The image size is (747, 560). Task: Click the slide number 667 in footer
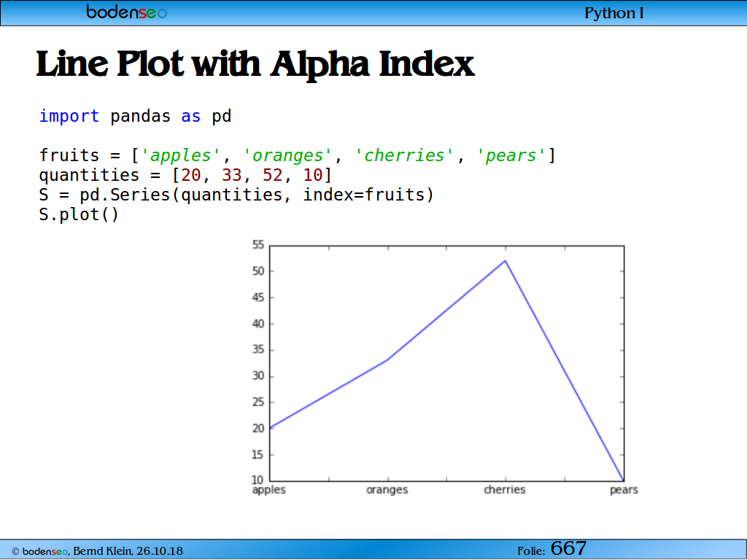[568, 548]
